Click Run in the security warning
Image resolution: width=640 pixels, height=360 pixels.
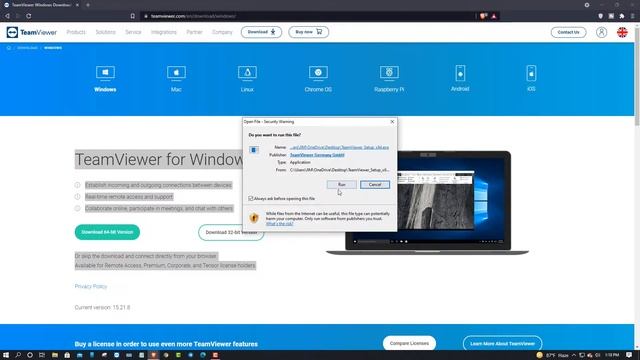coord(342,185)
